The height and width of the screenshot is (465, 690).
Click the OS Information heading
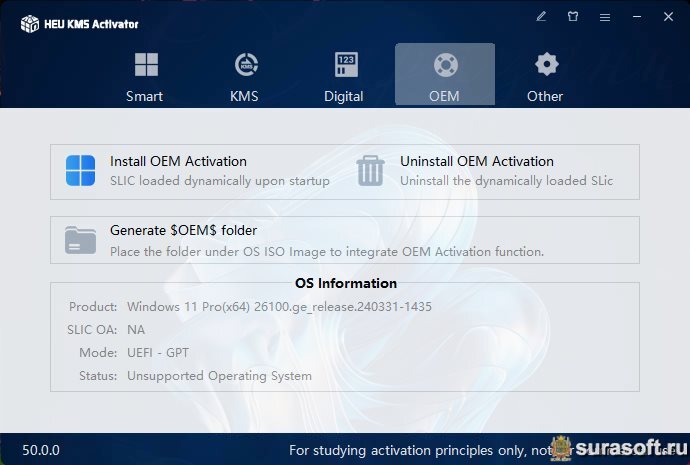(346, 283)
